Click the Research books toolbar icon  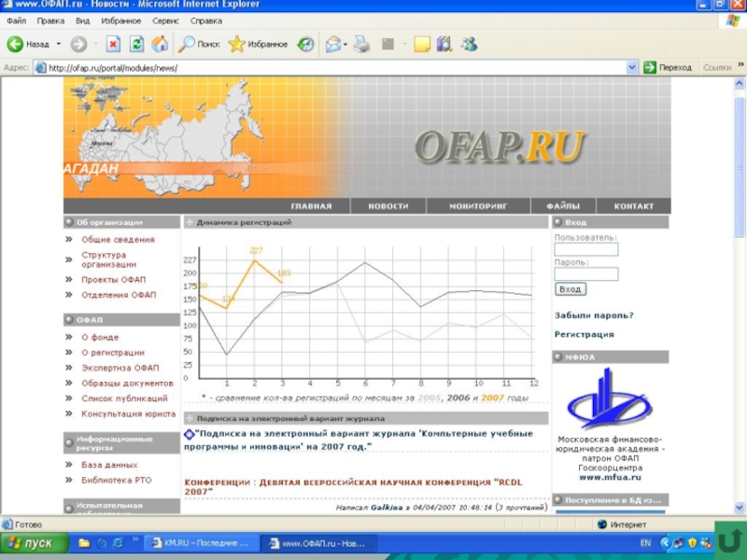(x=444, y=44)
